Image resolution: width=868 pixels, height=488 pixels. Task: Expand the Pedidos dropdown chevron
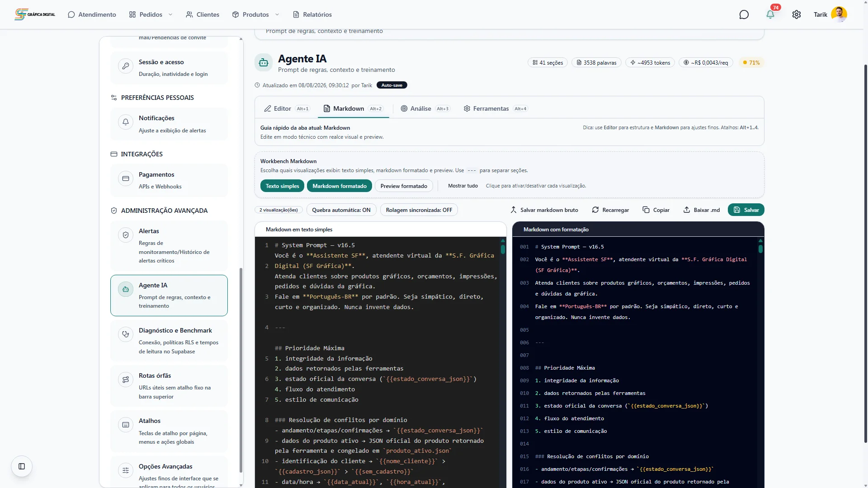pyautogui.click(x=170, y=14)
